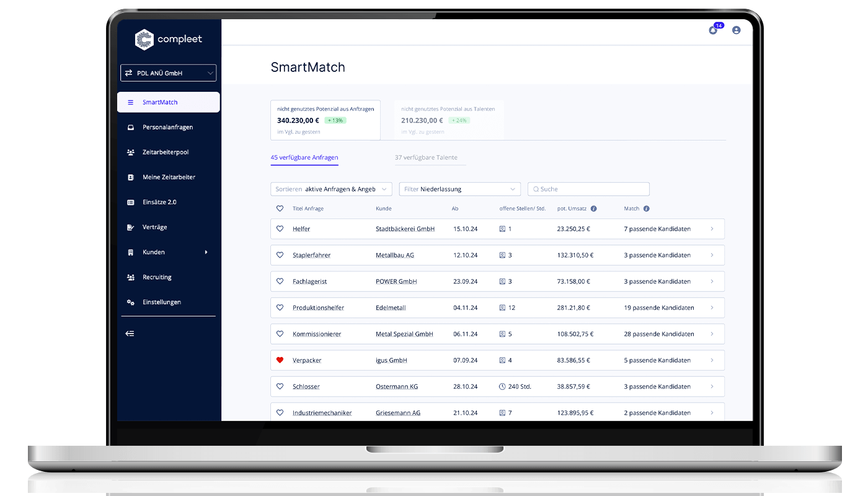The height and width of the screenshot is (496, 868).
Task: Open the Helfer request title link
Action: click(x=301, y=229)
